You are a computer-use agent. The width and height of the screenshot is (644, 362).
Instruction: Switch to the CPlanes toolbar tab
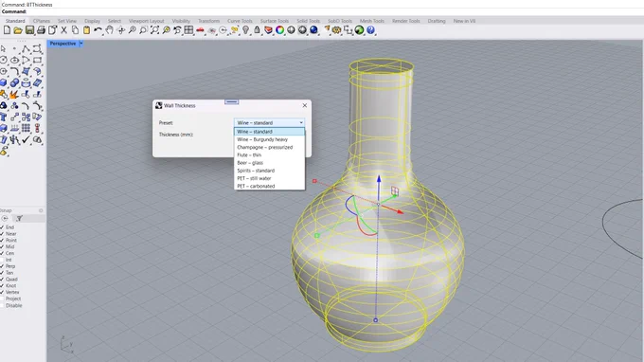tap(42, 21)
